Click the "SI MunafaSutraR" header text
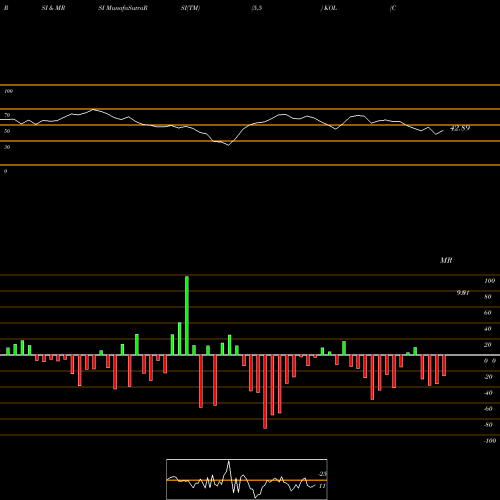The height and width of the screenshot is (500, 500). click(x=123, y=8)
